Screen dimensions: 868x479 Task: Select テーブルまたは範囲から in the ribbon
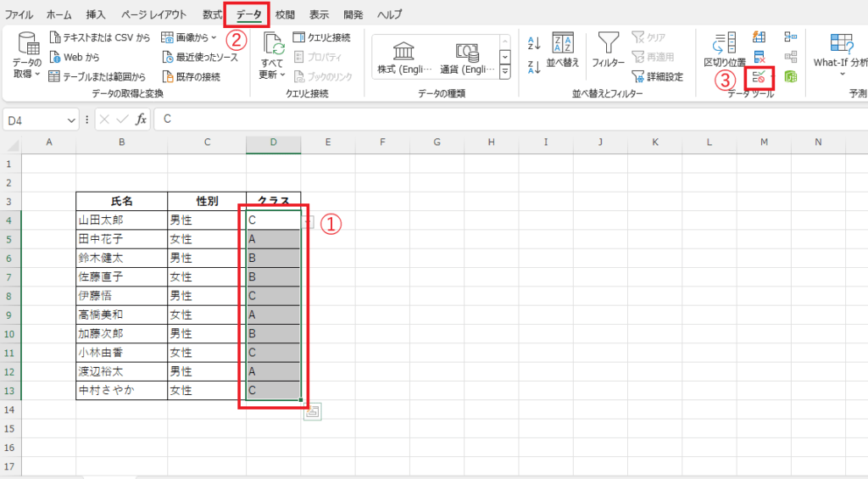(97, 76)
